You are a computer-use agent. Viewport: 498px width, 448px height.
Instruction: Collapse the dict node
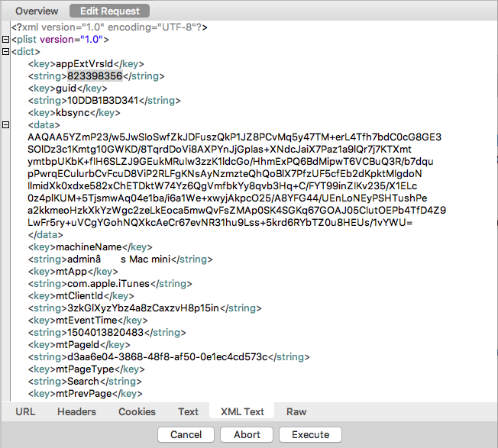click(x=5, y=51)
